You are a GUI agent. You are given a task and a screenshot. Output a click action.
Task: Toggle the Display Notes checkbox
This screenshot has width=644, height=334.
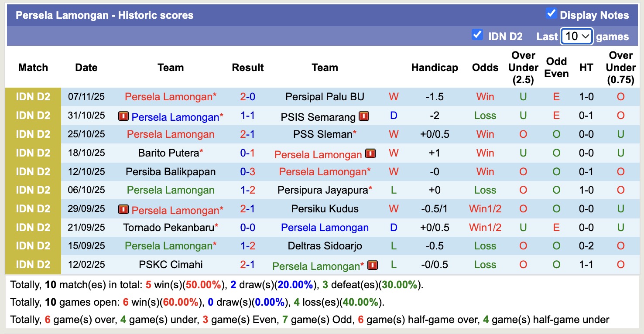pos(552,14)
